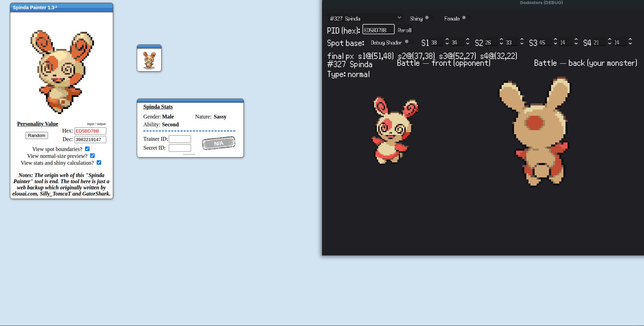The image size is (644, 326).
Task: Click the Type: normal label
Action: coord(348,74)
